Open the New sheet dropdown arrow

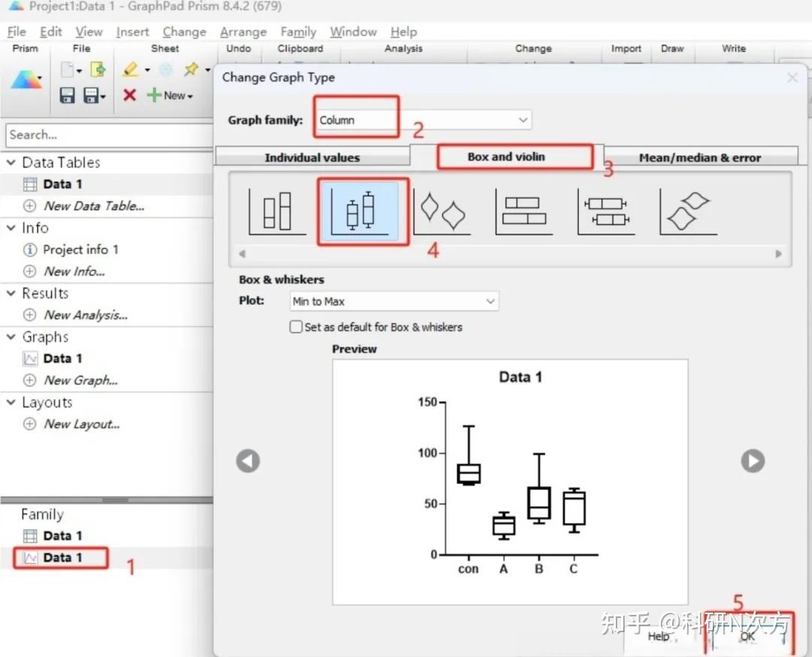(x=190, y=96)
